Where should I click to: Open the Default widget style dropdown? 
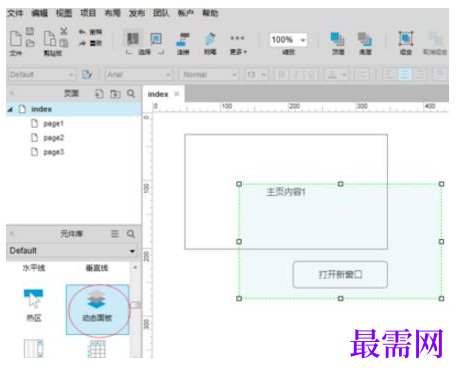click(x=41, y=74)
